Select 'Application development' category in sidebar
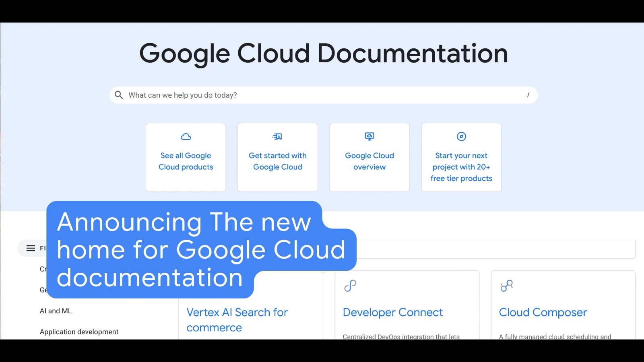644x362 pixels. click(x=79, y=332)
